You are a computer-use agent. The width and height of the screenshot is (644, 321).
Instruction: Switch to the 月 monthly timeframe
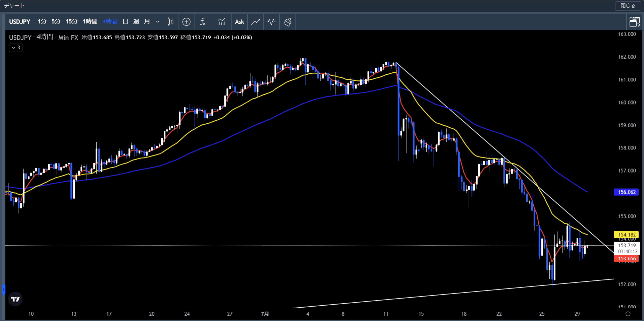tap(147, 21)
